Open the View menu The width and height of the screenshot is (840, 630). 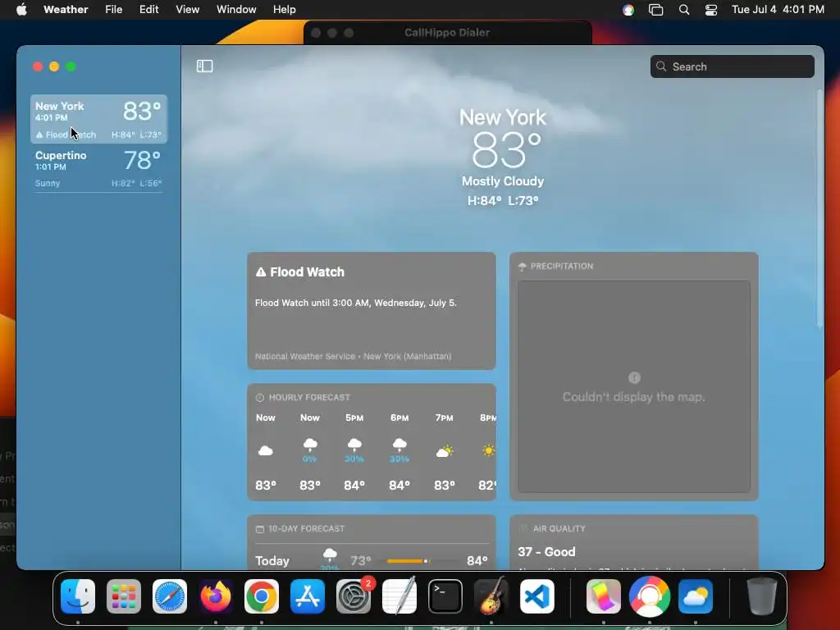tap(188, 10)
